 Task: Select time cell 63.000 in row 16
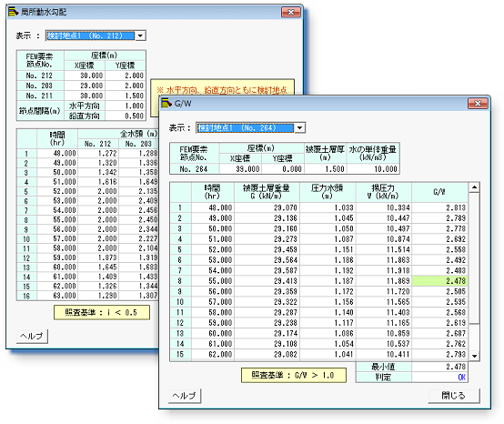57,296
